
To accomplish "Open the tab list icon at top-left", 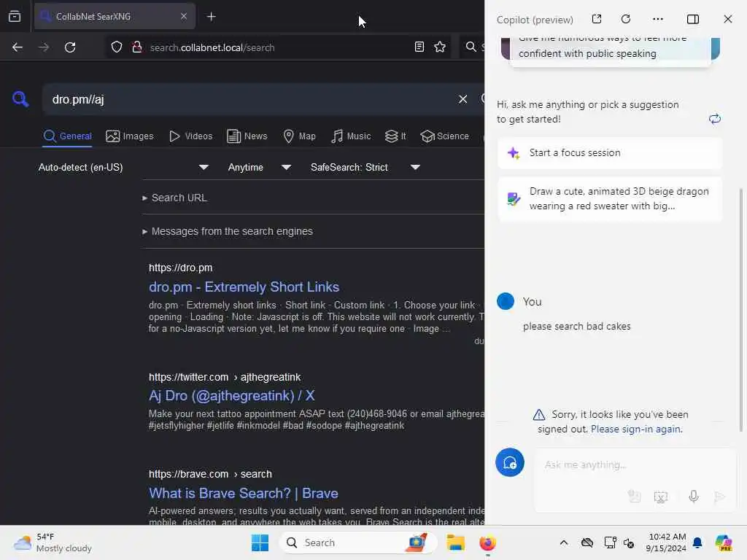I will point(15,17).
